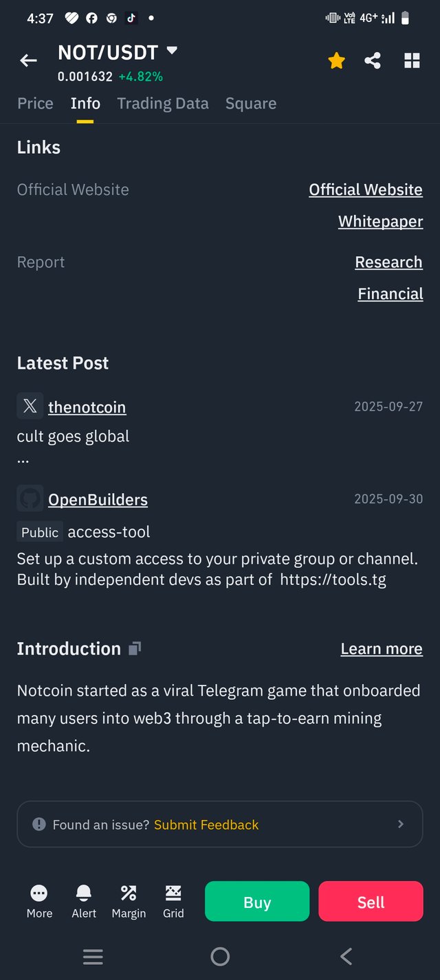Open the Research report link

388,262
